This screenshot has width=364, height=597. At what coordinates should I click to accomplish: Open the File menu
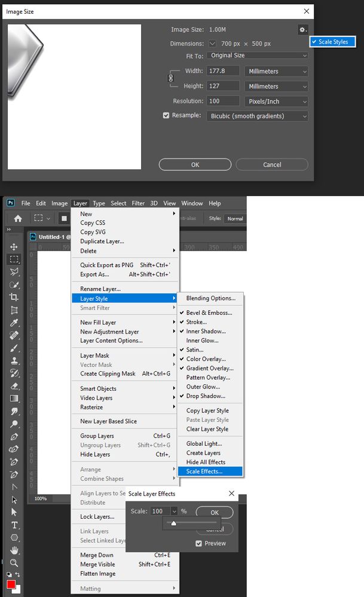pos(26,203)
